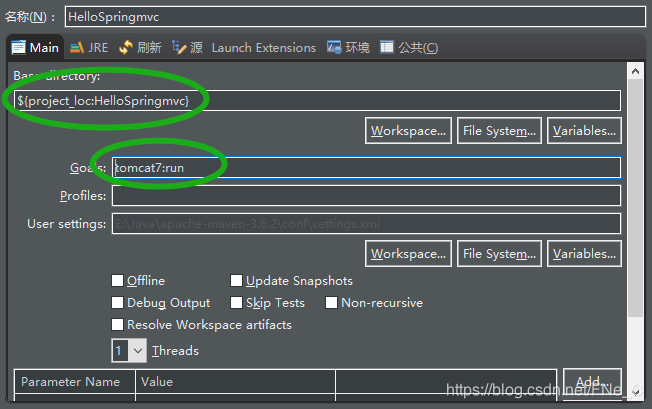Click the Value column header

click(235, 382)
